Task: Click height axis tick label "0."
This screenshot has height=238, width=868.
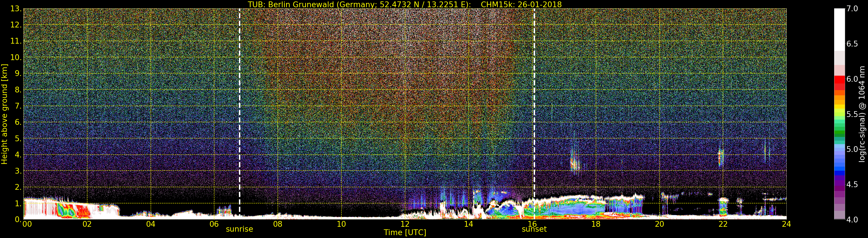Action: (18, 220)
